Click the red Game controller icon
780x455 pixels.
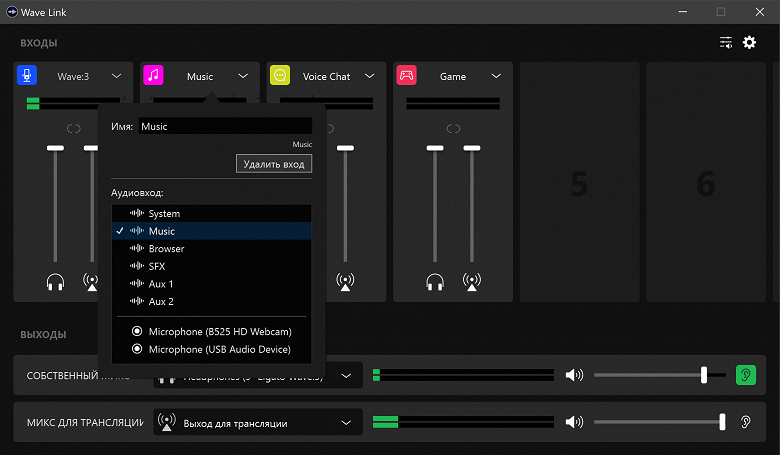coord(407,76)
